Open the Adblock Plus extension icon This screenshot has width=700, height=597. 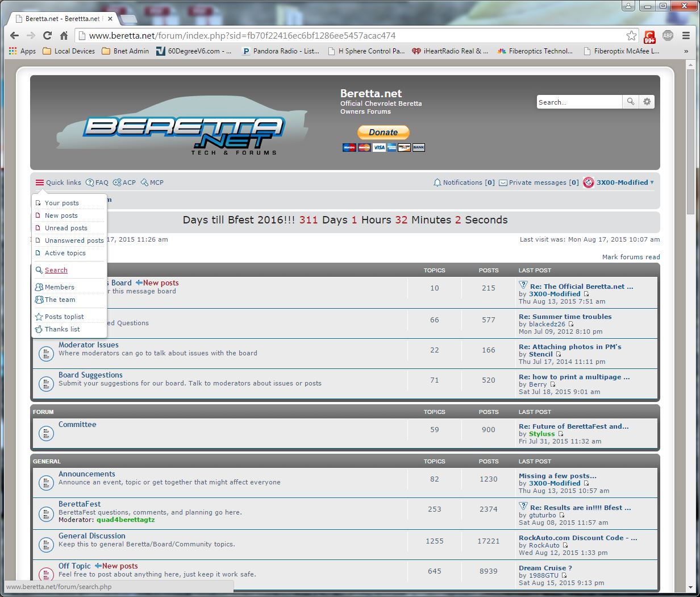668,35
